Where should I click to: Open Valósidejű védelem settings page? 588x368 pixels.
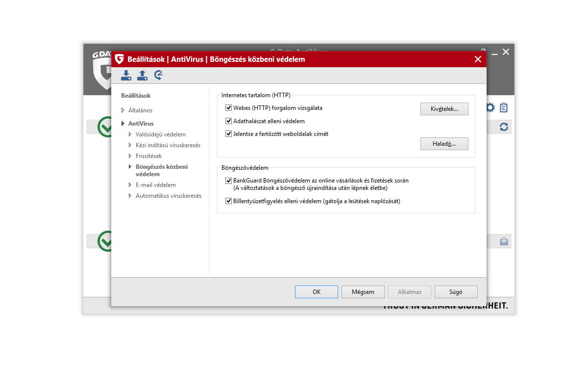[161, 134]
